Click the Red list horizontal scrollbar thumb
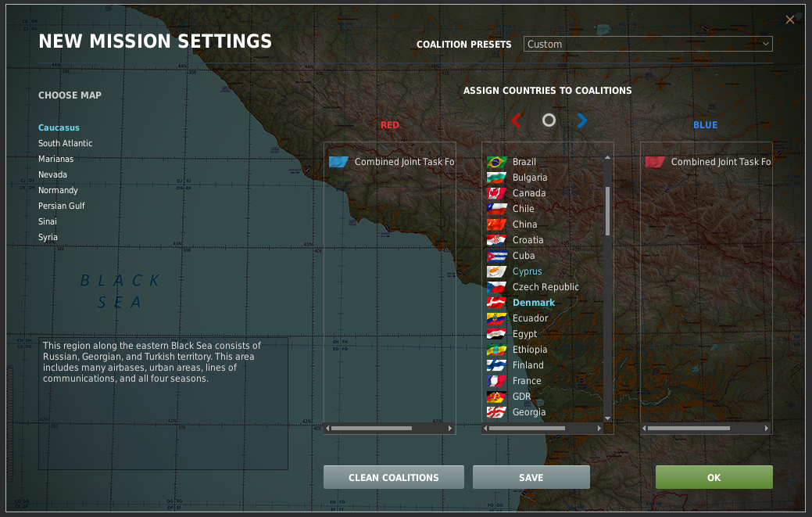812x517 pixels. click(x=371, y=429)
